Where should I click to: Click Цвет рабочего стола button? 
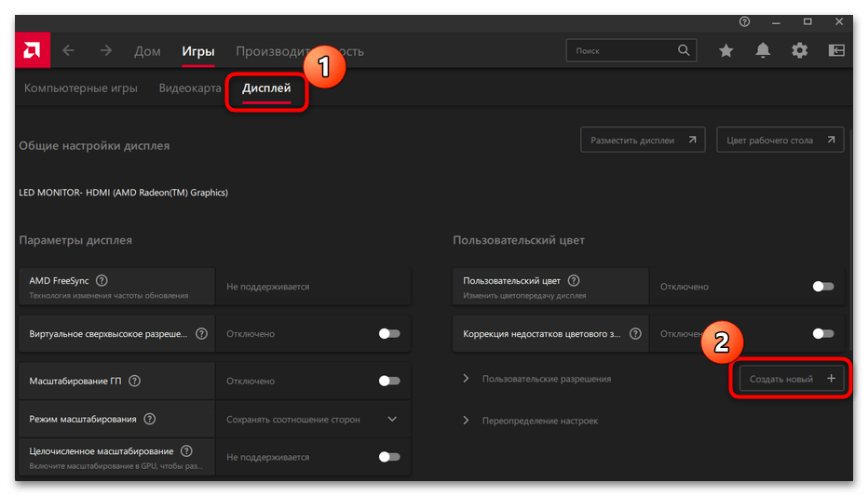point(780,140)
